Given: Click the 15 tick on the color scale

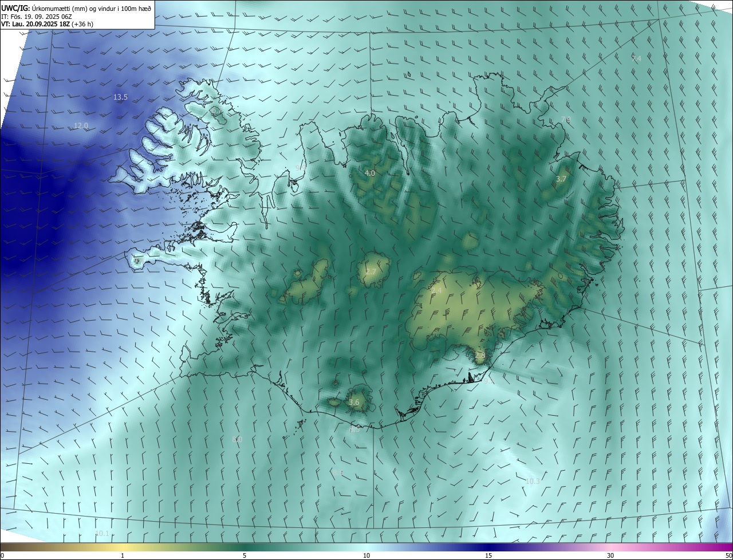Looking at the screenshot, I should pos(488,556).
